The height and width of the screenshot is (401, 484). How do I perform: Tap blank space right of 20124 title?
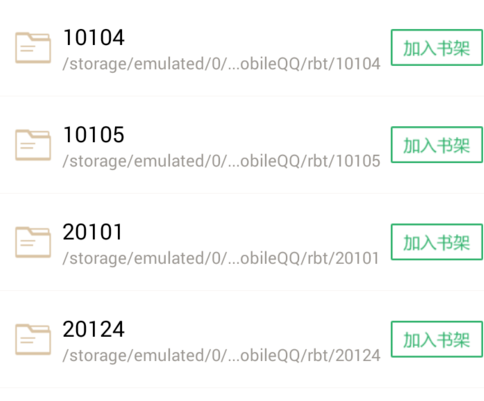[x=257, y=329]
